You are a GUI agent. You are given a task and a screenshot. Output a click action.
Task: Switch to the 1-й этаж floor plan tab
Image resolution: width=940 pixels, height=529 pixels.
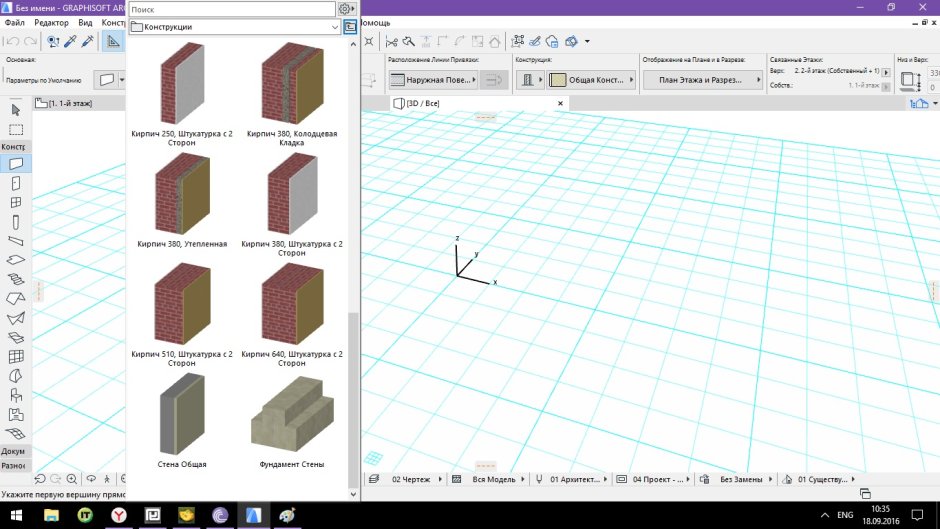click(70, 103)
